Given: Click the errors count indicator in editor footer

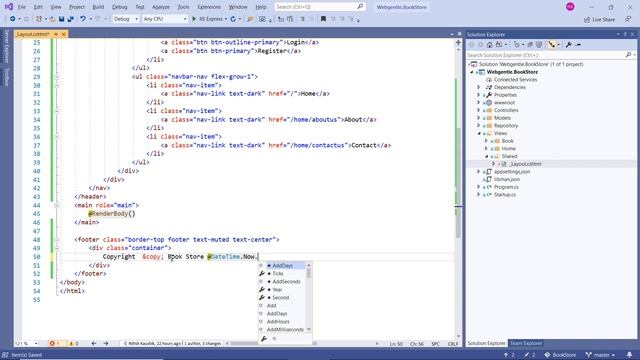Looking at the screenshot, I should [55, 344].
